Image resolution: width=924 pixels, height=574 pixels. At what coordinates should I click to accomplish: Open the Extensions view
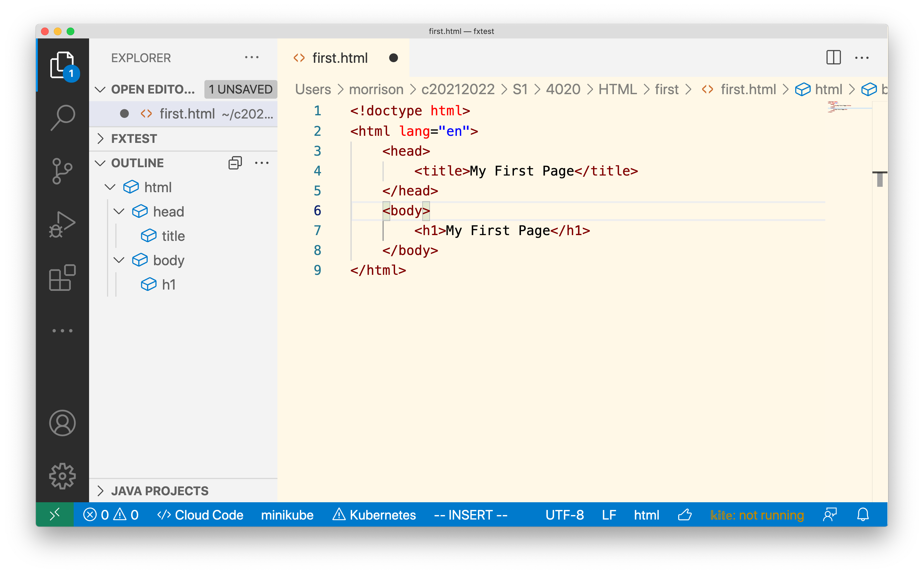62,277
